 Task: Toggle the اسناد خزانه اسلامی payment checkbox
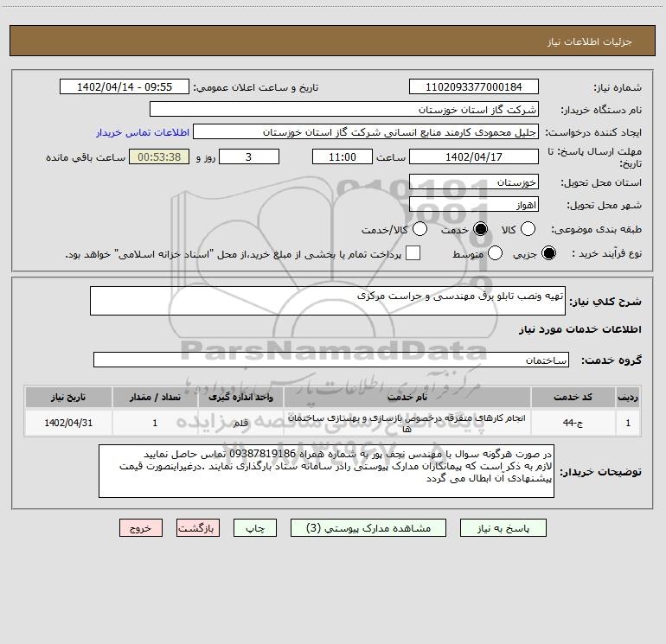(413, 253)
